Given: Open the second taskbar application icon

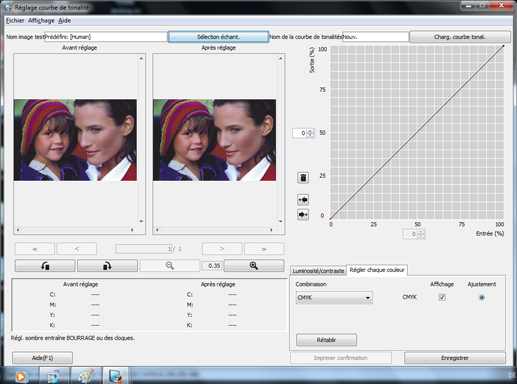Looking at the screenshot, I should pyautogui.click(x=54, y=376).
